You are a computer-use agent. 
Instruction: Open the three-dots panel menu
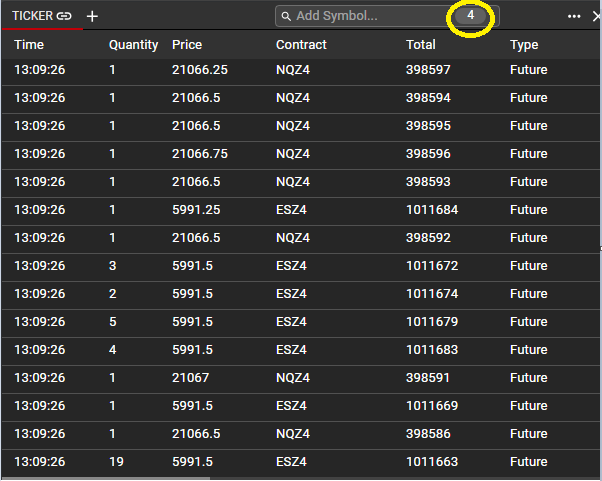click(x=574, y=16)
